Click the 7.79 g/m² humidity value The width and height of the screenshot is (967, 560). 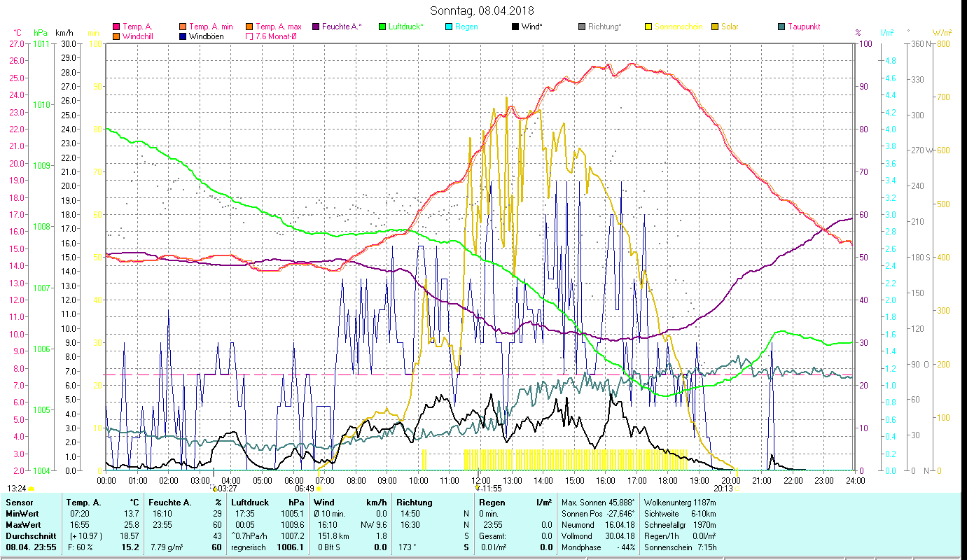click(x=165, y=547)
